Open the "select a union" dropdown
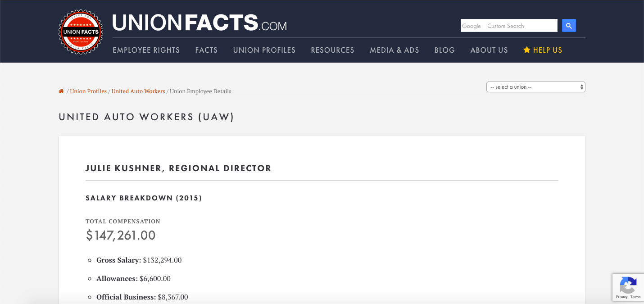This screenshot has height=304, width=644. (535, 87)
